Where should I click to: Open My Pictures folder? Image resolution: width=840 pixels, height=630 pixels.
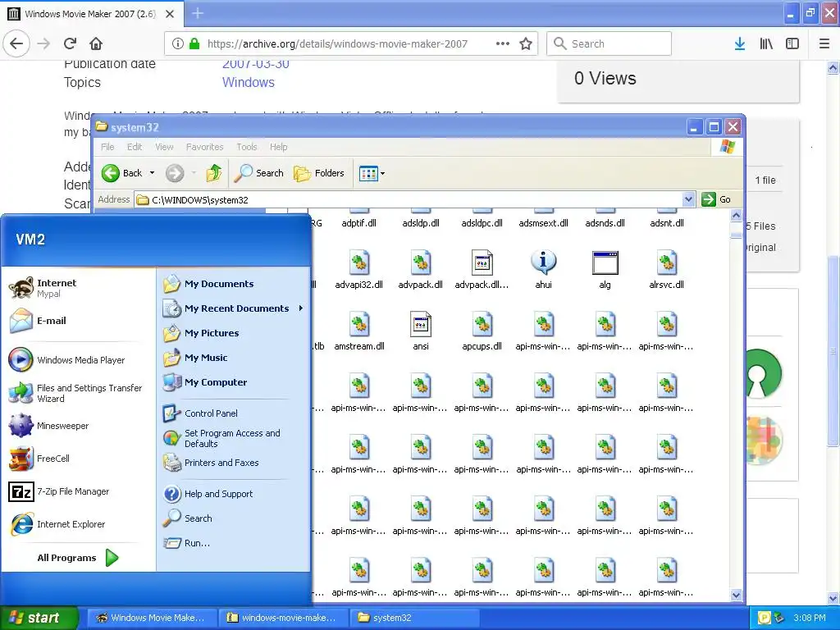click(x=201, y=333)
